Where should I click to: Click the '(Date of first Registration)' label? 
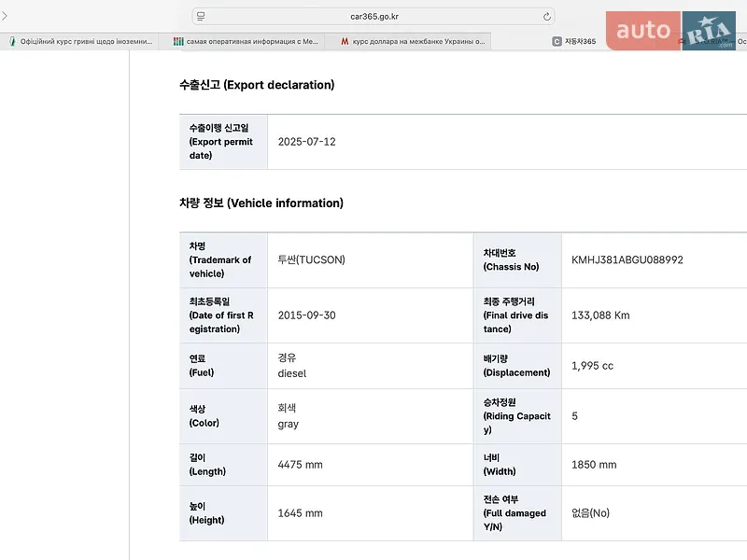tap(221, 322)
